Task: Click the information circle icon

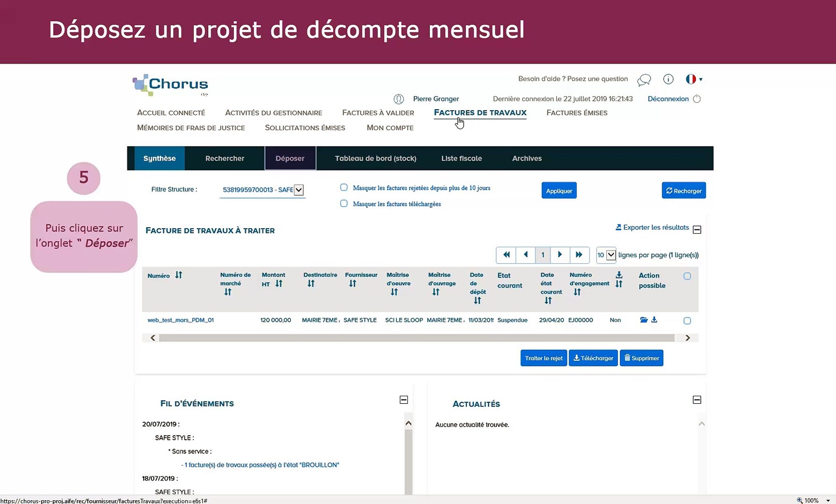Action: [668, 79]
